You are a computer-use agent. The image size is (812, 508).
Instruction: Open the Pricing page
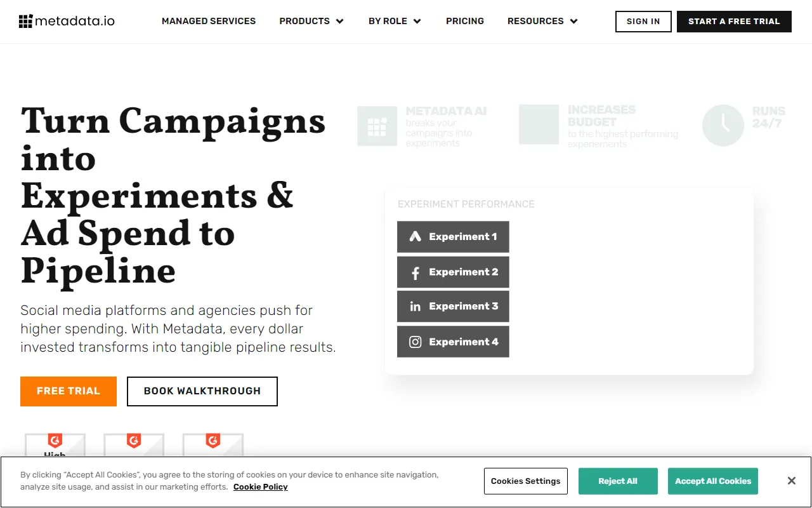point(465,21)
